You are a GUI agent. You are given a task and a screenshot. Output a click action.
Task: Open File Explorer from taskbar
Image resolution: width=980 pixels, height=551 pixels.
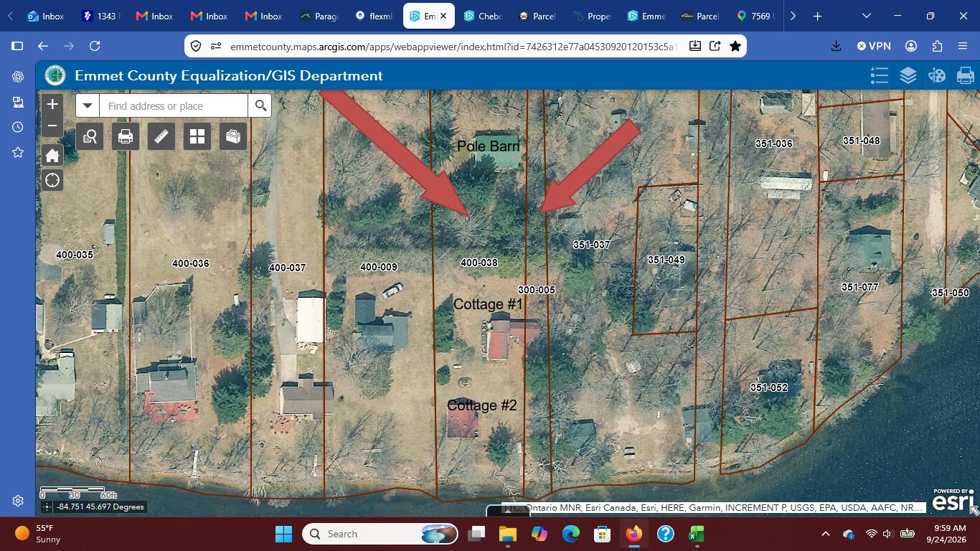pyautogui.click(x=508, y=534)
